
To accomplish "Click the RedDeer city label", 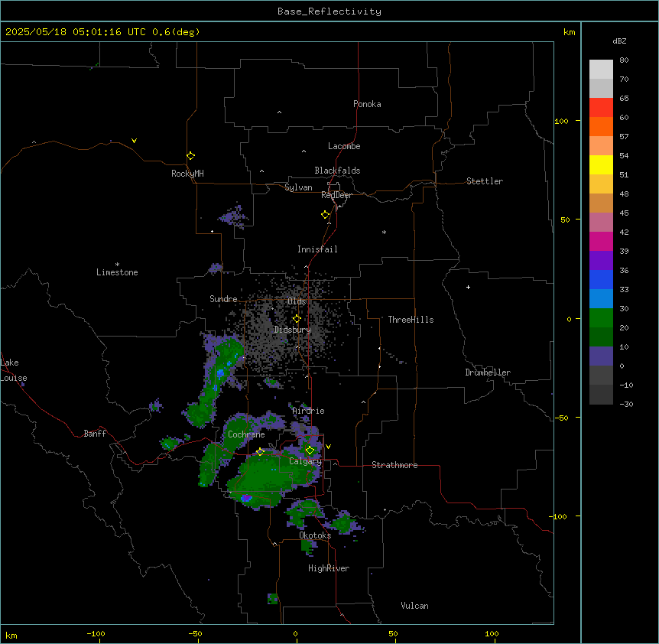I will click(x=336, y=195).
